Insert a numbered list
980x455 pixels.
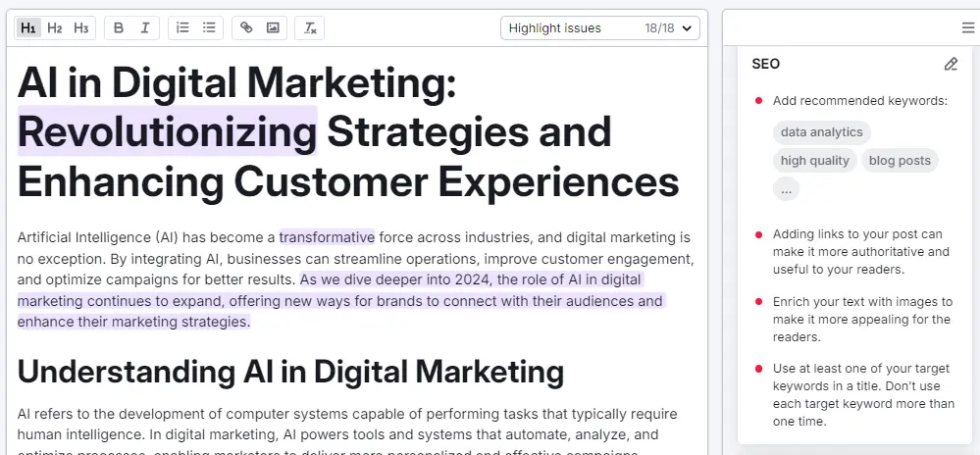182,28
